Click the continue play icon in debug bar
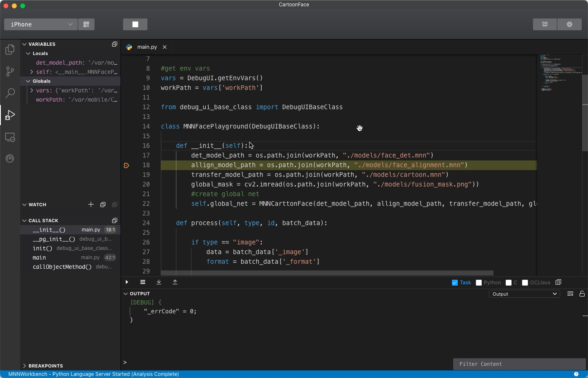Viewport: 588px width, 378px height. (x=127, y=282)
